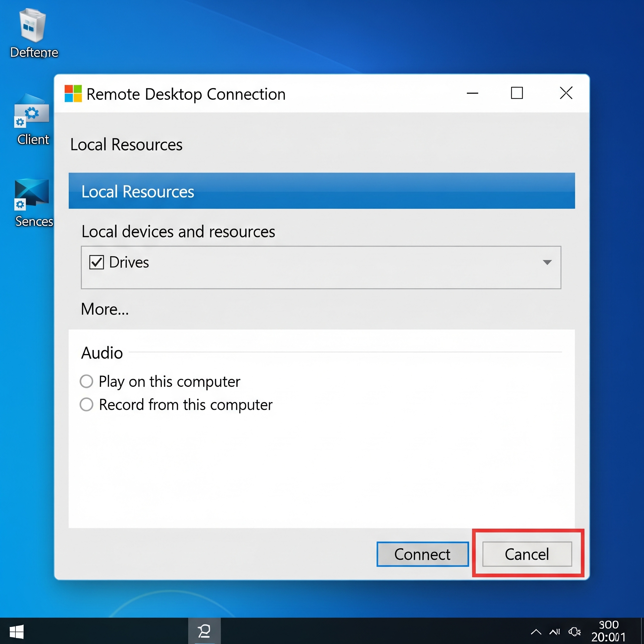Expand More local devices options
The height and width of the screenshot is (644, 644).
coord(105,309)
